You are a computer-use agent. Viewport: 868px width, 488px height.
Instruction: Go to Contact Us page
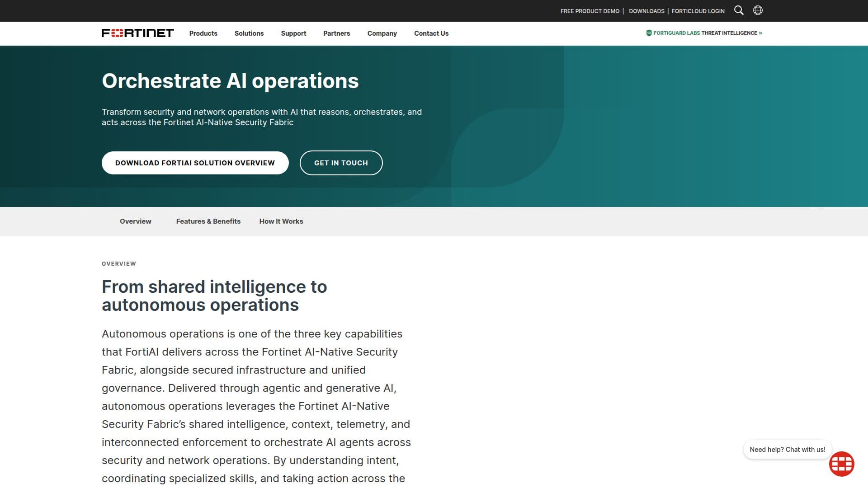431,33
